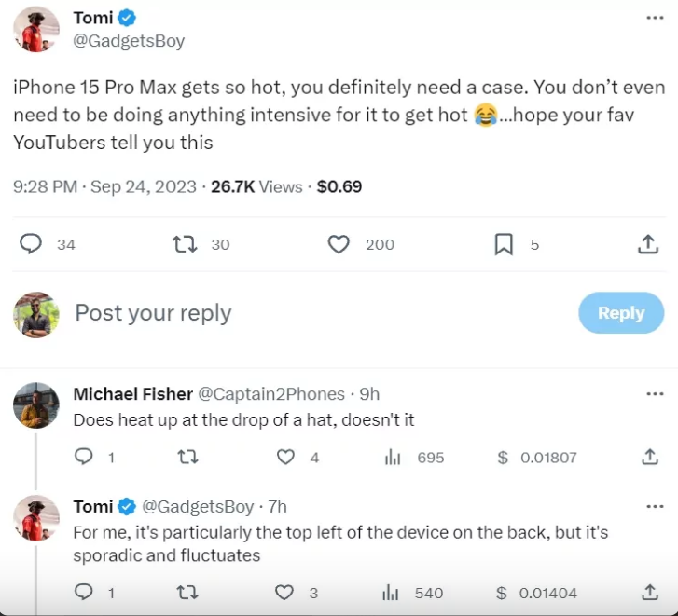The width and height of the screenshot is (678, 616).
Task: Click the blue Reply button
Action: (621, 313)
